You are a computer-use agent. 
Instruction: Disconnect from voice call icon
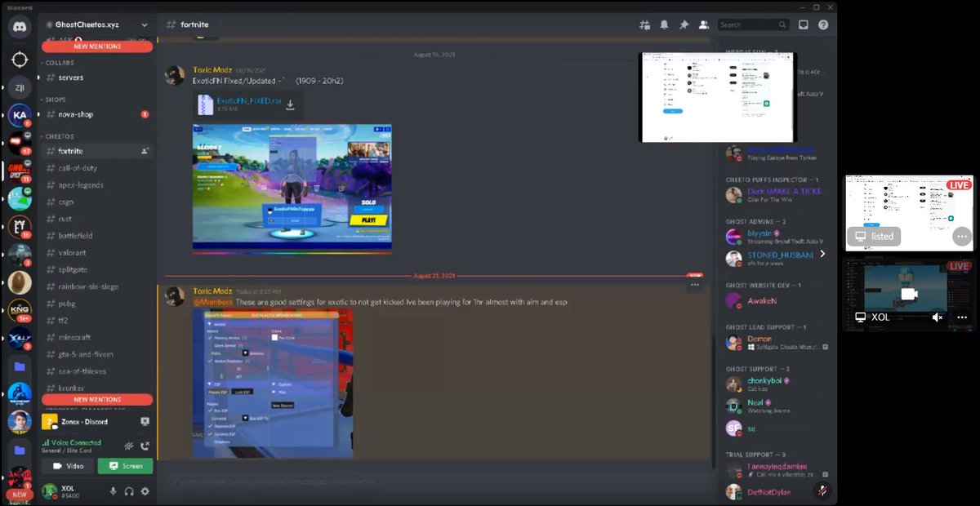145,446
